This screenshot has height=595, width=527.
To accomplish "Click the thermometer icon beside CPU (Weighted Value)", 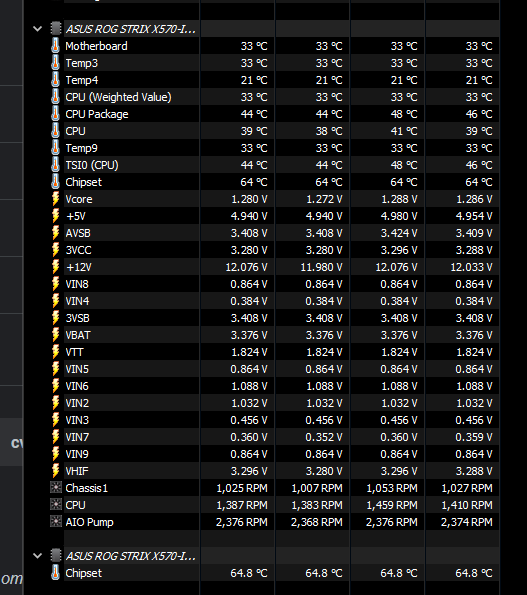I will point(55,97).
